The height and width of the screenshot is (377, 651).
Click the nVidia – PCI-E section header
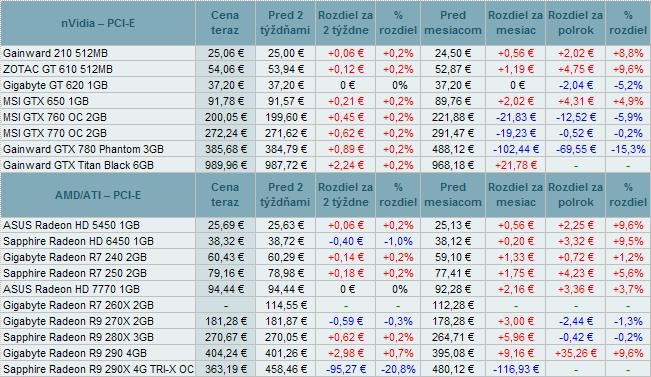click(98, 23)
